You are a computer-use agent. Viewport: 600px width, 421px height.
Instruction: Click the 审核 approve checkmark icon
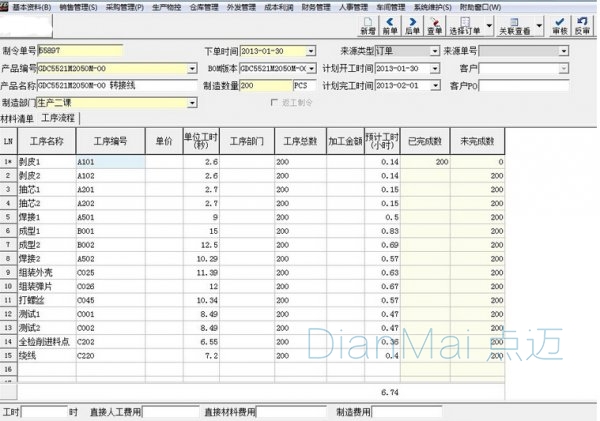pyautogui.click(x=560, y=26)
